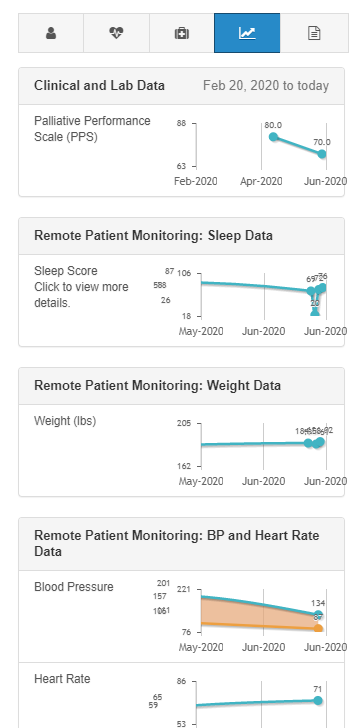Select the heart pulse icon tab
362x728 pixels.
coord(116,33)
